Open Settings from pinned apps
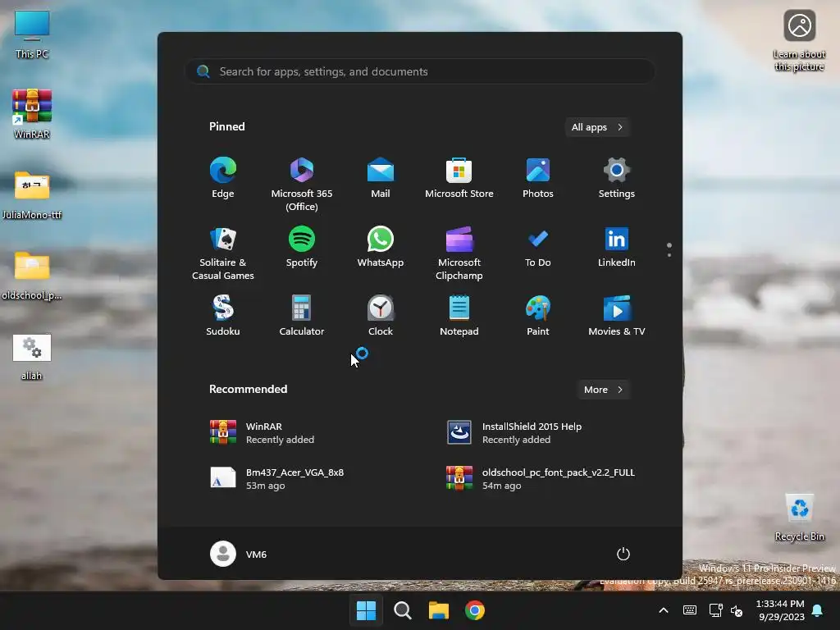The image size is (840, 630). pyautogui.click(x=617, y=178)
